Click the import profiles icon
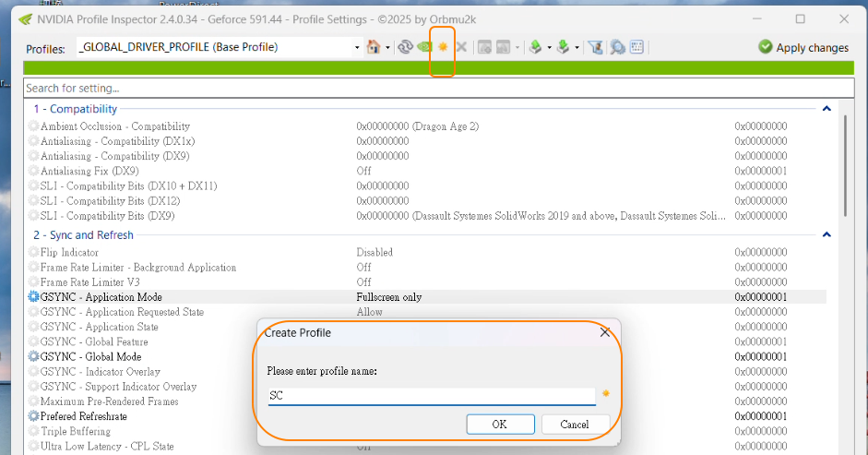 562,47
